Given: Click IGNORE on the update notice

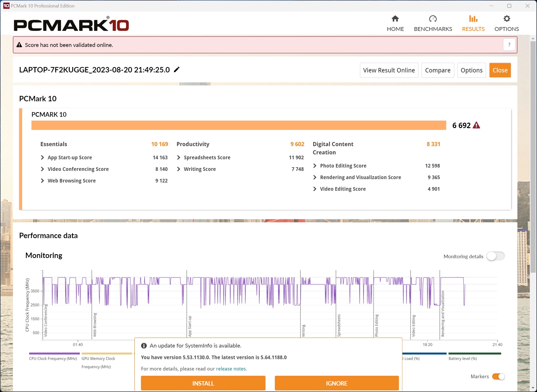Looking at the screenshot, I should 337,383.
